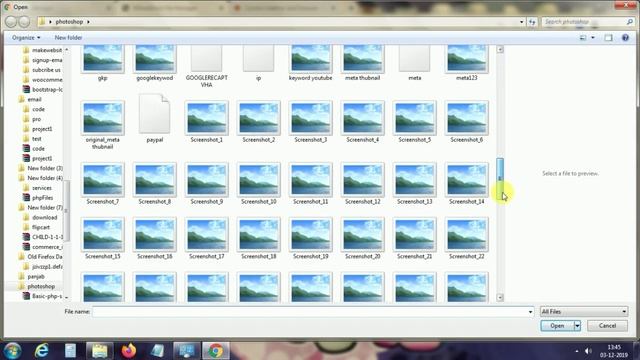Open the All Files type dropdown
The image size is (640, 360).
(584, 311)
